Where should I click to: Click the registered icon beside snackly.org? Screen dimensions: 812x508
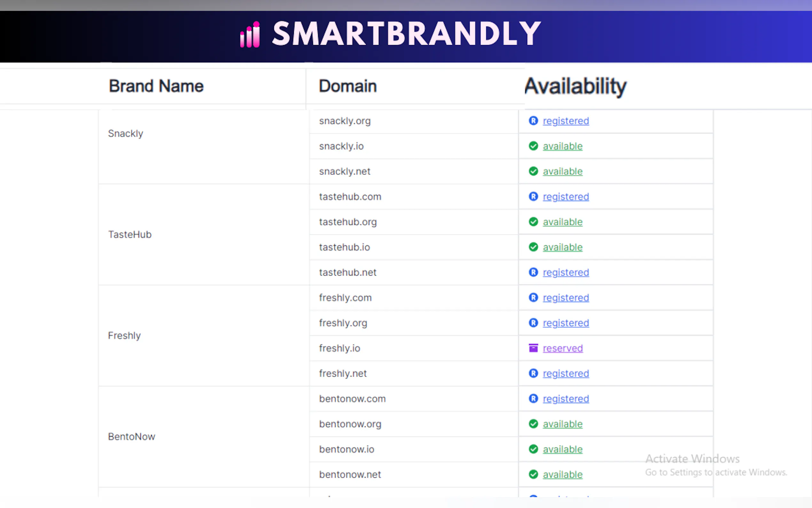click(533, 121)
